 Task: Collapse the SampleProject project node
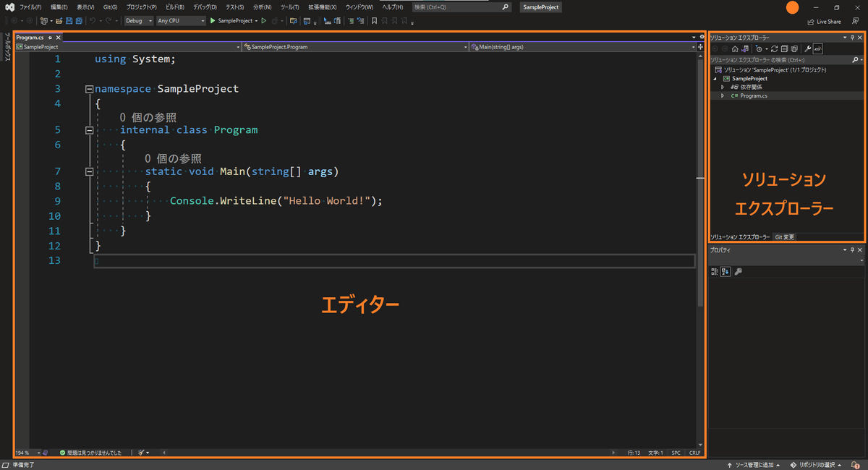tap(716, 78)
